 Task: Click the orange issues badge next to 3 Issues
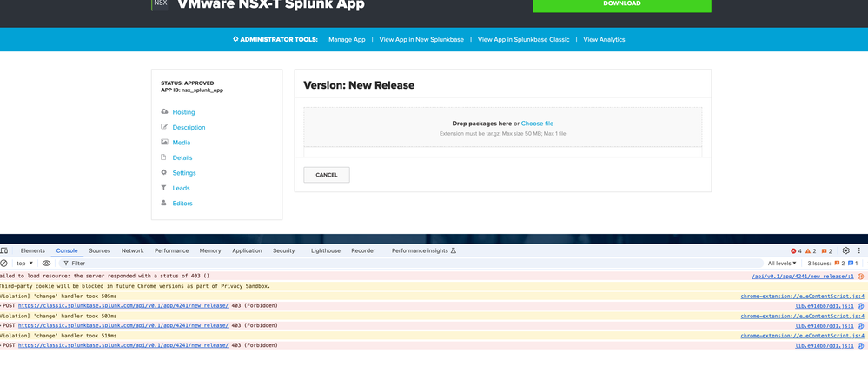(839, 264)
